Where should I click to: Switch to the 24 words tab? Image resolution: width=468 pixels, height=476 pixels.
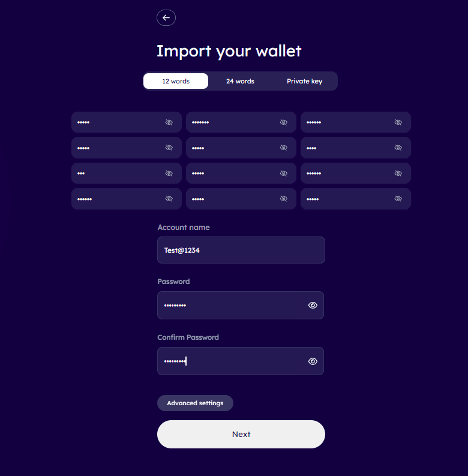pos(240,81)
